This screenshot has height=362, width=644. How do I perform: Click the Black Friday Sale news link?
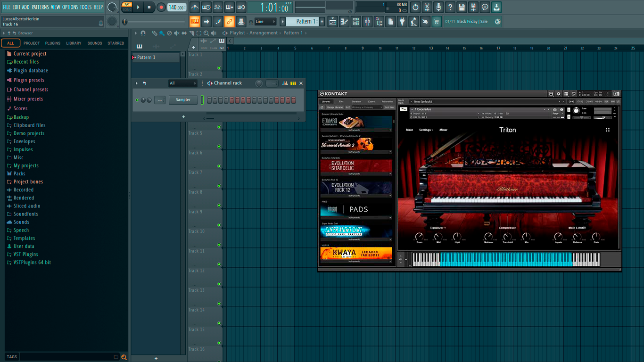472,21
